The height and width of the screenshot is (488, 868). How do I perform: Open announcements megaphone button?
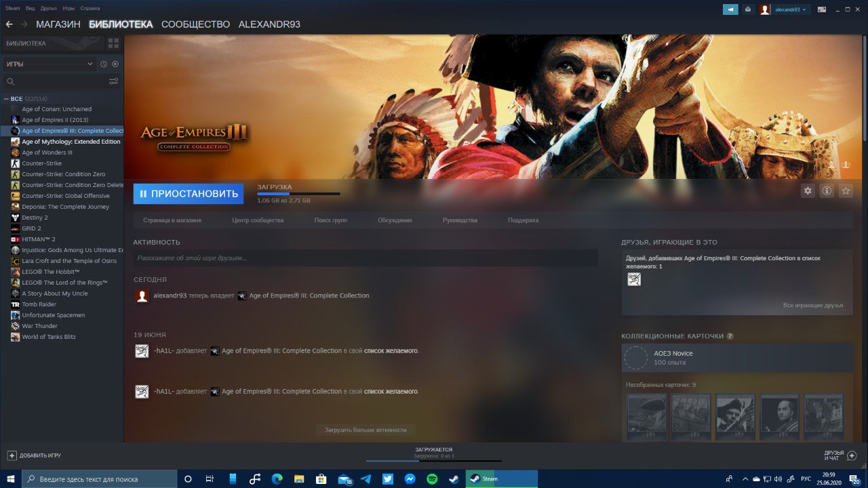tap(730, 9)
